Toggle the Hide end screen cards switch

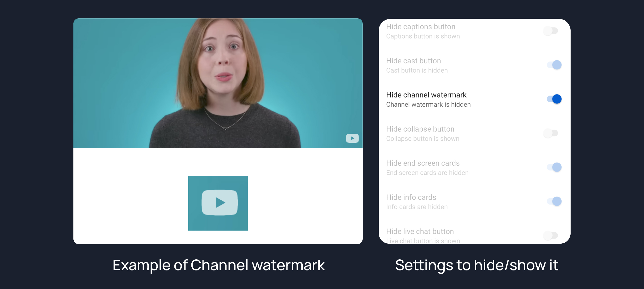click(554, 167)
